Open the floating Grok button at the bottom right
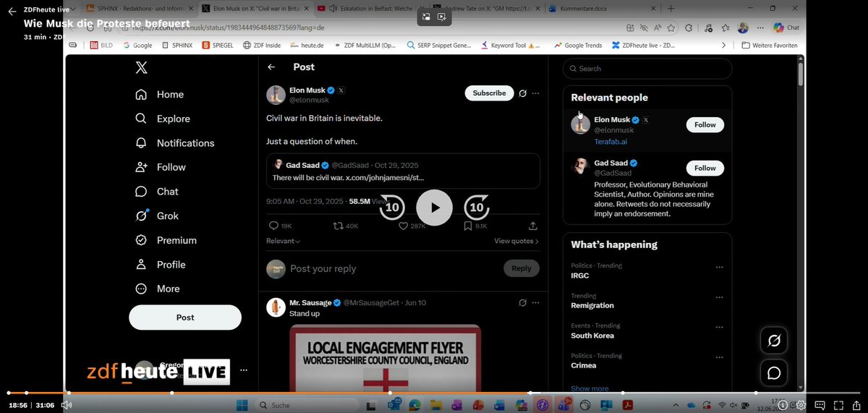This screenshot has width=868, height=413. tap(773, 341)
